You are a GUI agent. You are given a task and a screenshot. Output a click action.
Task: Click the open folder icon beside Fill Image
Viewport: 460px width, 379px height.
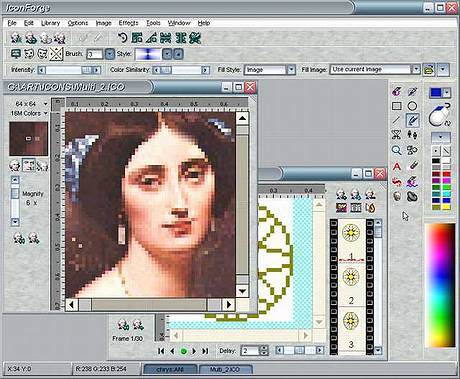429,70
